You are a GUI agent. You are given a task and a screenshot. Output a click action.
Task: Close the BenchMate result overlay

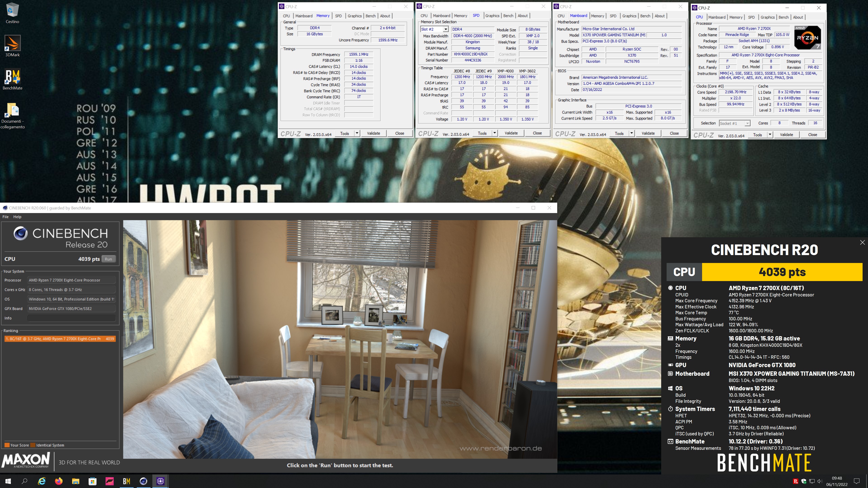[862, 242]
